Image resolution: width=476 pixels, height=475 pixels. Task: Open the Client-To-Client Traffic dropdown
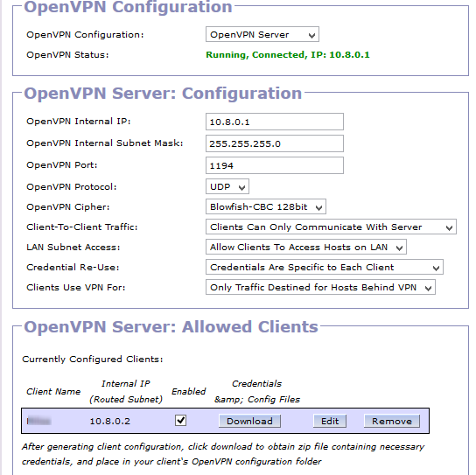pos(331,227)
